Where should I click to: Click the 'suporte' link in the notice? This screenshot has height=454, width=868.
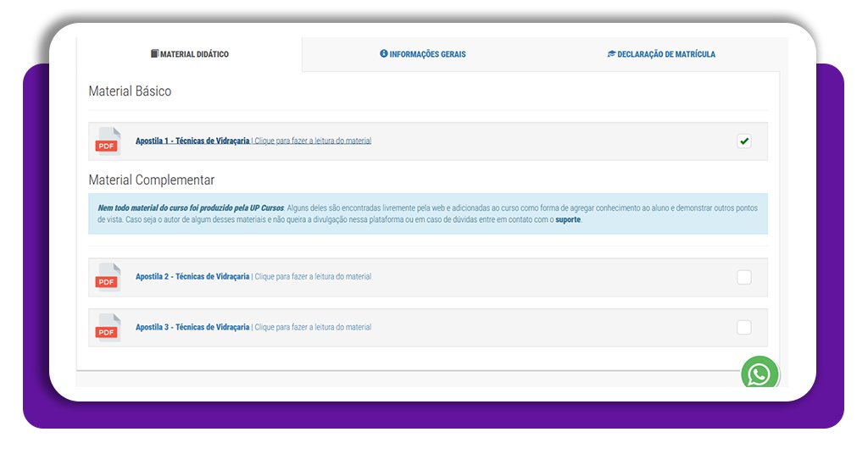568,219
